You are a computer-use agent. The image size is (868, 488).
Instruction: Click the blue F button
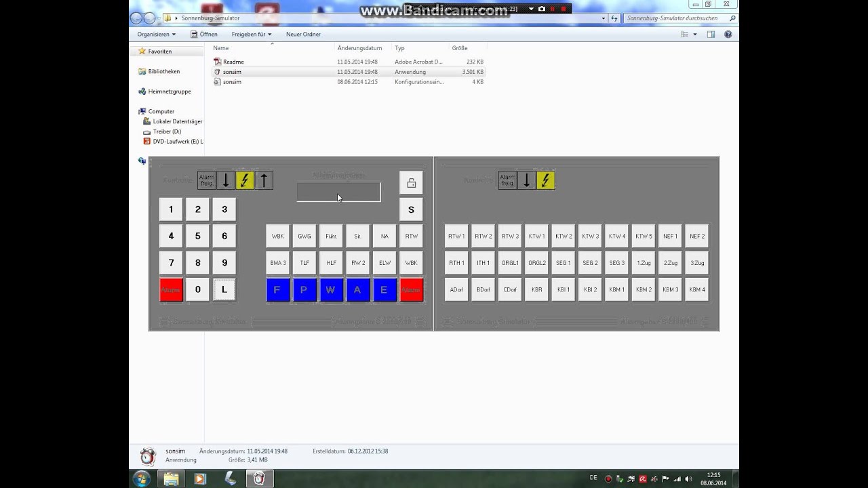tap(278, 290)
